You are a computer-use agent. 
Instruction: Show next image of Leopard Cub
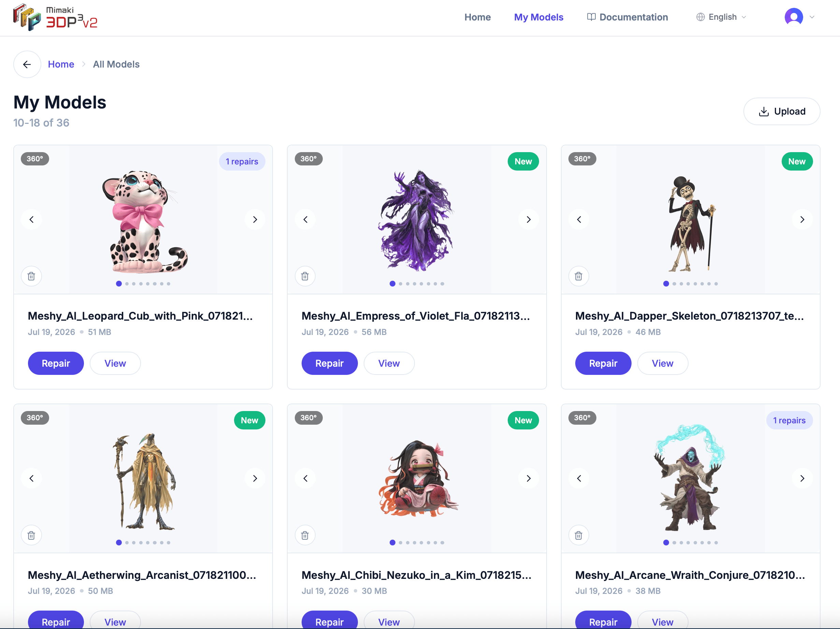(255, 219)
